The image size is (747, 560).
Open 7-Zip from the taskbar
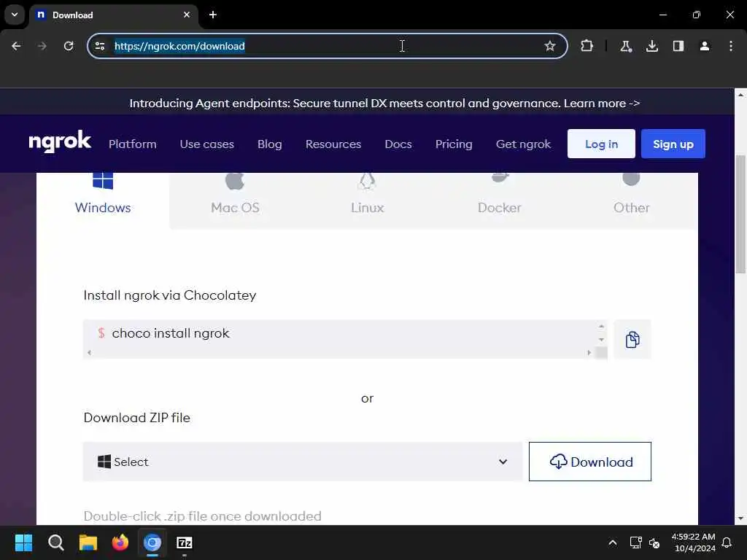(185, 542)
